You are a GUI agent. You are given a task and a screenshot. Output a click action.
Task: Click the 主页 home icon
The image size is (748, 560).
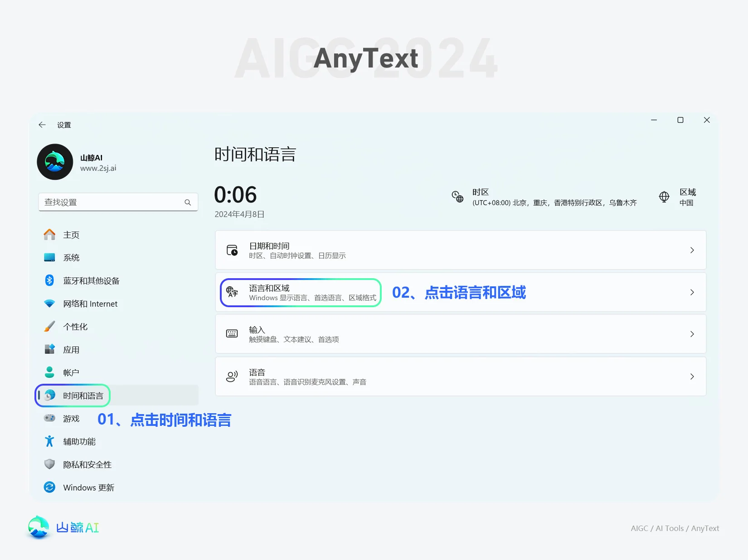(x=49, y=235)
